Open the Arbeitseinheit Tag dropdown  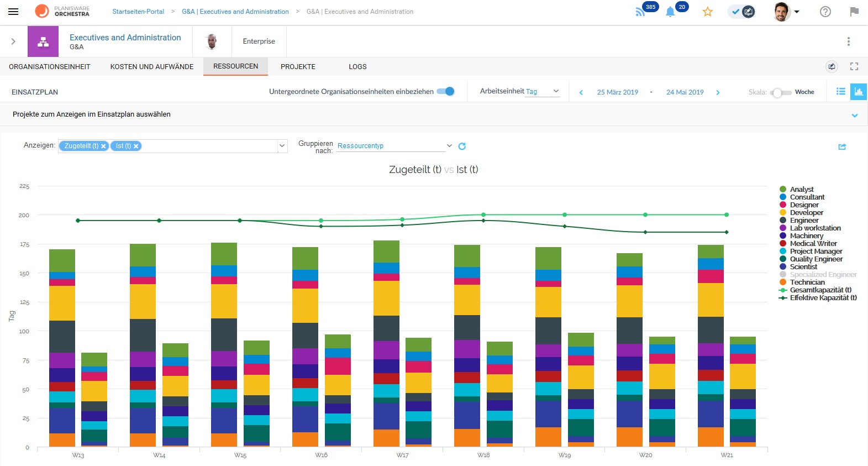(x=542, y=92)
